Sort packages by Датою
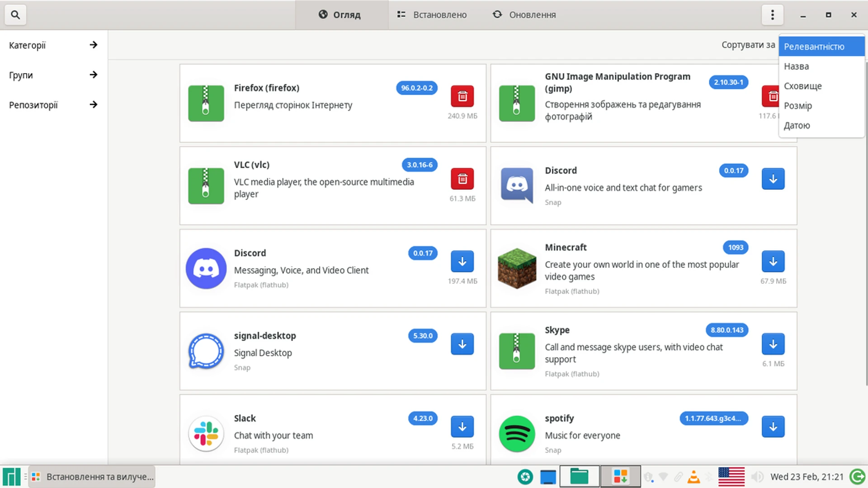 tap(821, 125)
